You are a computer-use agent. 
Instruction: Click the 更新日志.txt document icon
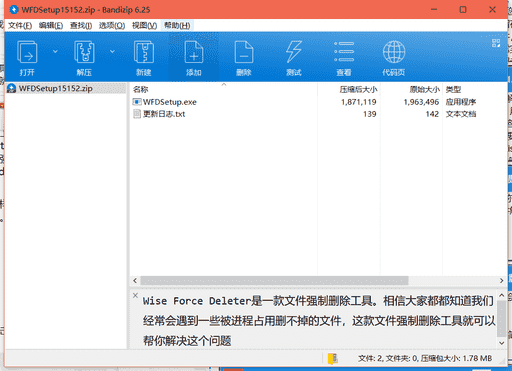point(137,114)
